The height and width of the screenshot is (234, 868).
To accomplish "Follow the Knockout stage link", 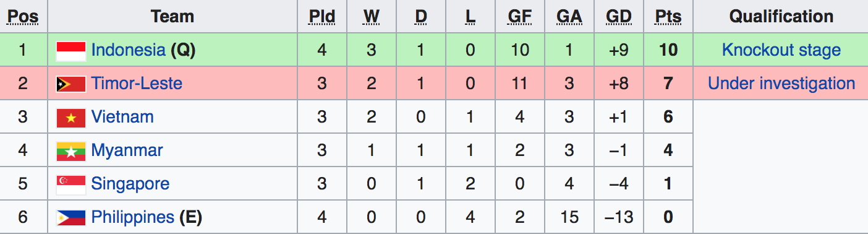I will tap(781, 50).
